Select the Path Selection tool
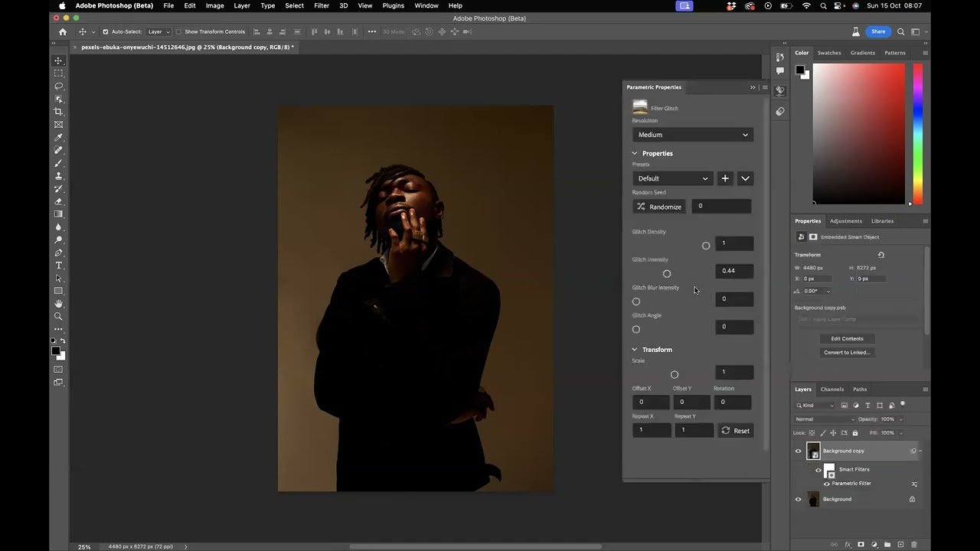The height and width of the screenshot is (551, 980). (58, 279)
